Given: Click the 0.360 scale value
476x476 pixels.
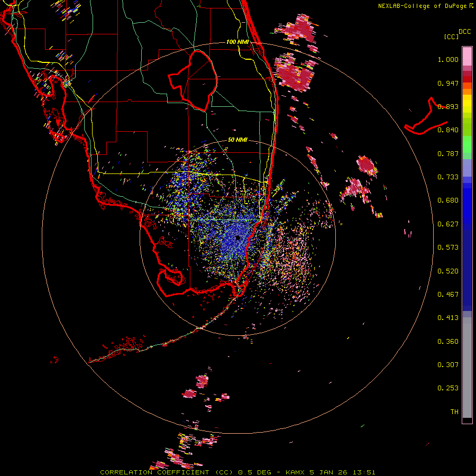Looking at the screenshot, I should pyautogui.click(x=448, y=342).
